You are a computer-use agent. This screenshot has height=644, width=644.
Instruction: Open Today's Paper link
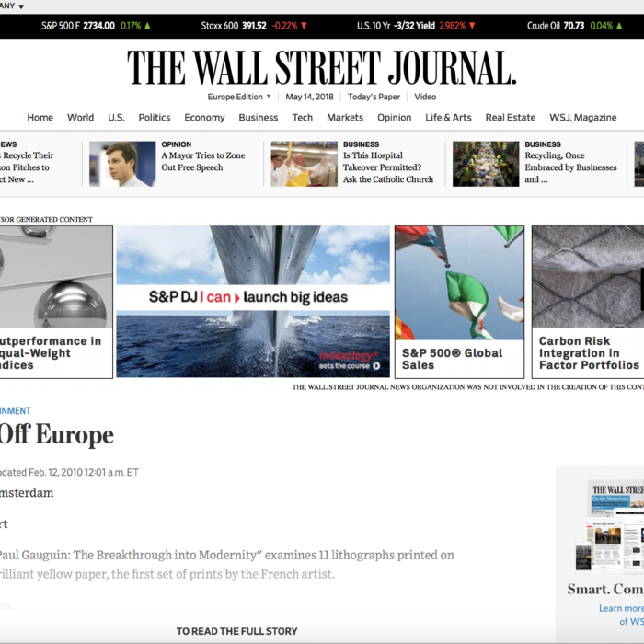(374, 97)
